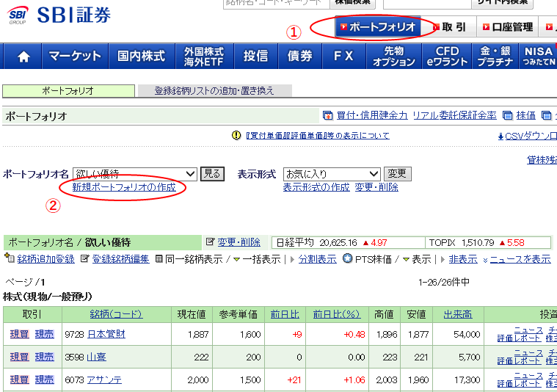The height and width of the screenshot is (392, 557).
Task: Click the calculator icon beside 買付・信用建余力
Action: pos(327,115)
